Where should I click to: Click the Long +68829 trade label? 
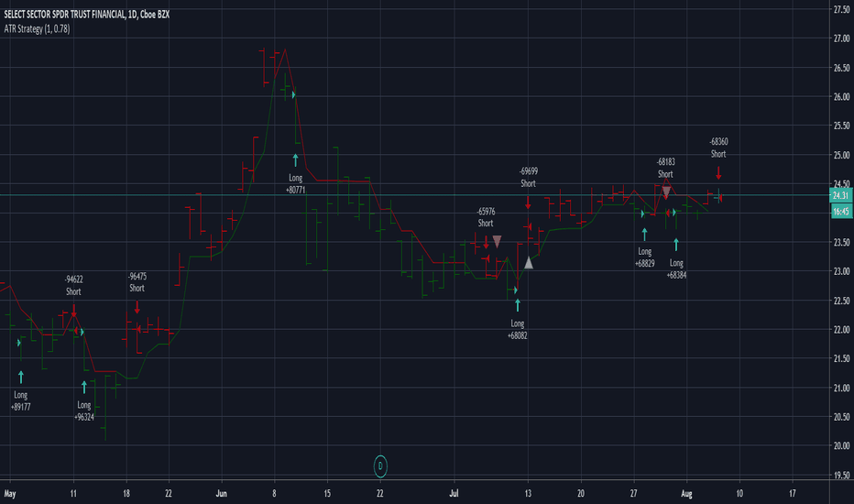tap(644, 257)
